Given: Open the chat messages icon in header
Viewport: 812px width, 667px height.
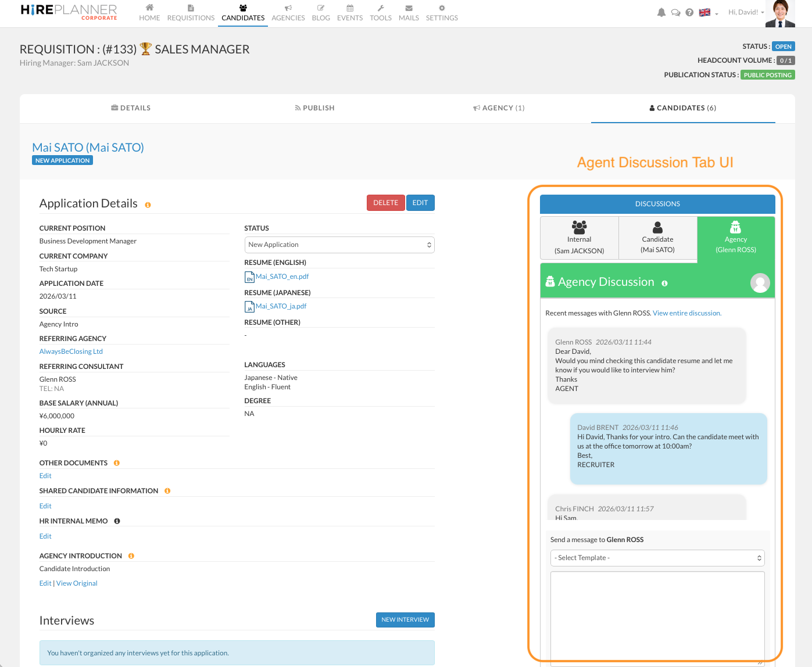Looking at the screenshot, I should coord(675,12).
